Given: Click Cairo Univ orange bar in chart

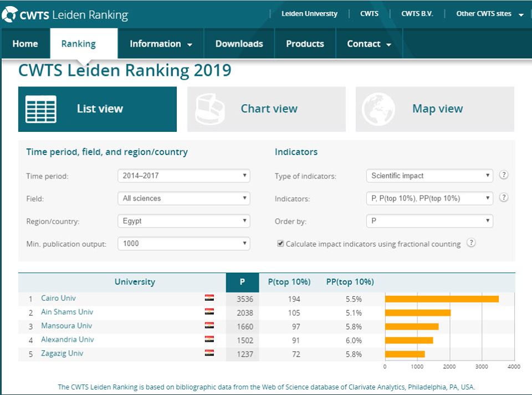Looking at the screenshot, I should coord(442,299).
